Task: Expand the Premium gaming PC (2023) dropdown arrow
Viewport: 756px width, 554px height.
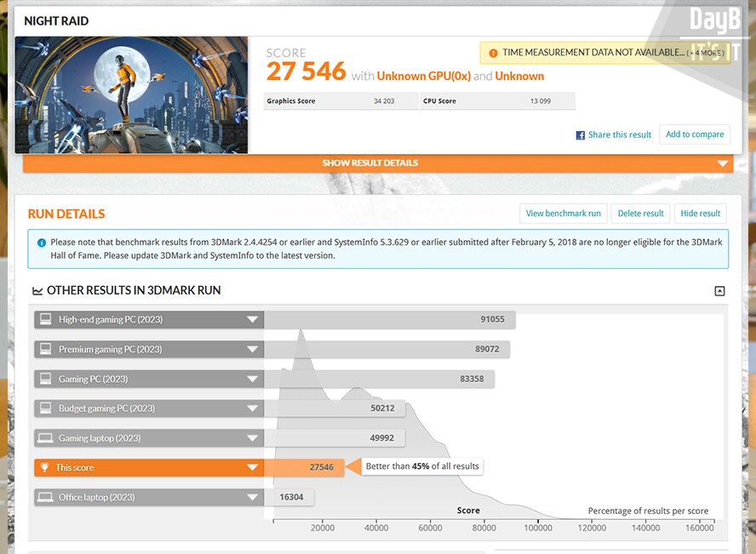Action: coord(252,350)
